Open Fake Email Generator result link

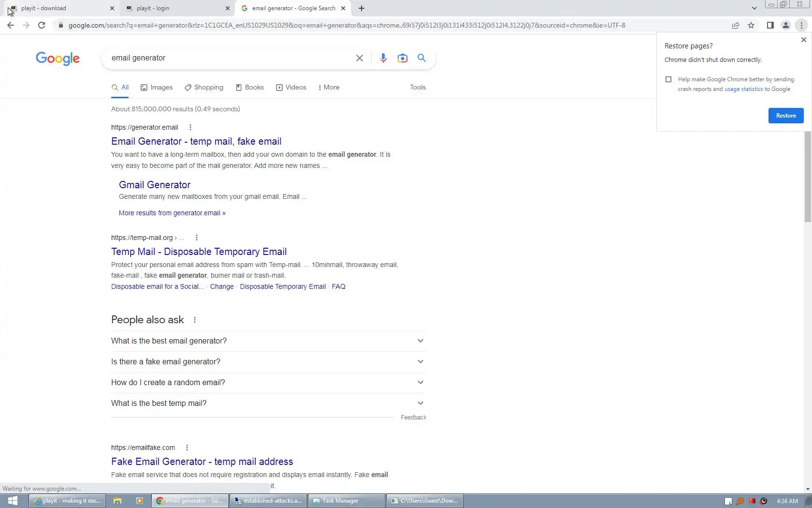(202, 462)
